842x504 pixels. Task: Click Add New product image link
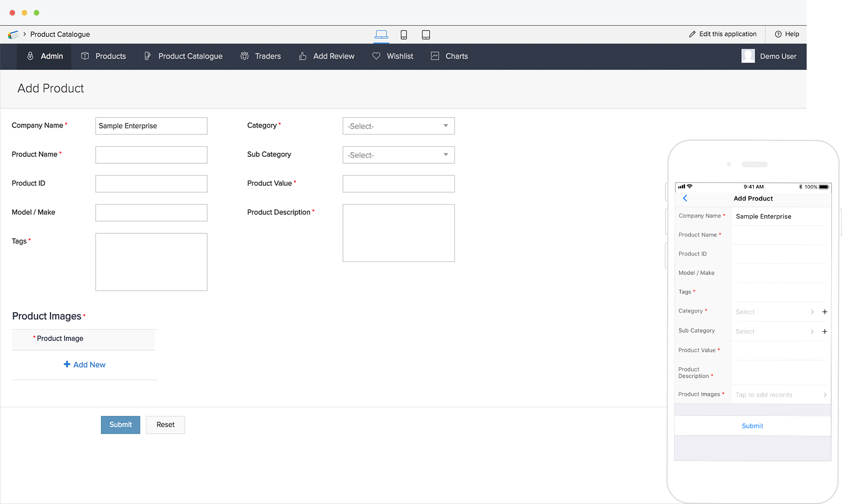85,364
